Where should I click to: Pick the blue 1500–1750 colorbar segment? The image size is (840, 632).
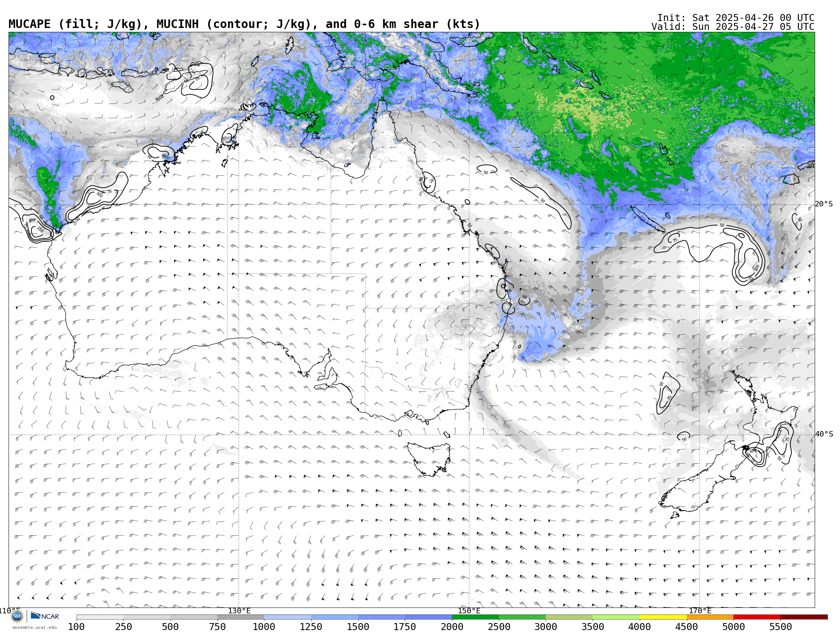tap(381, 617)
